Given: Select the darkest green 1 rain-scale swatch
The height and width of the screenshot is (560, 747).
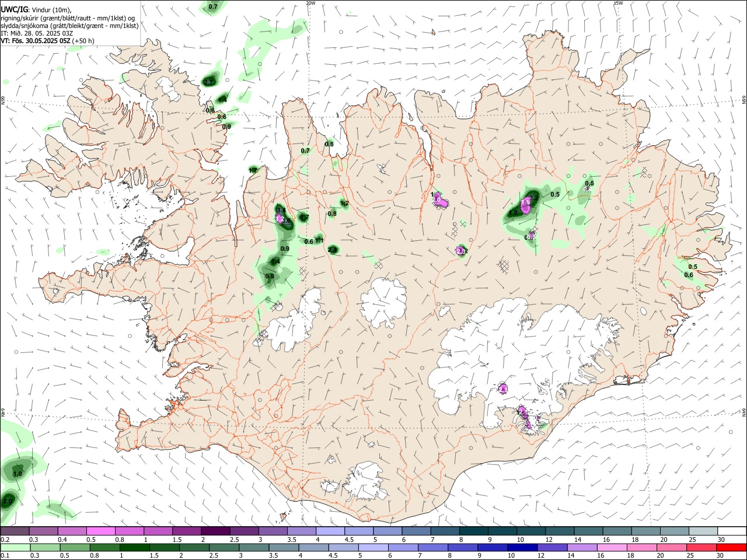Looking at the screenshot, I should 135,547.
